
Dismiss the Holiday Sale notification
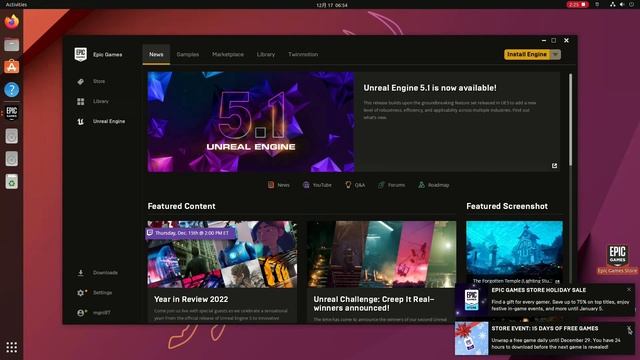click(629, 289)
